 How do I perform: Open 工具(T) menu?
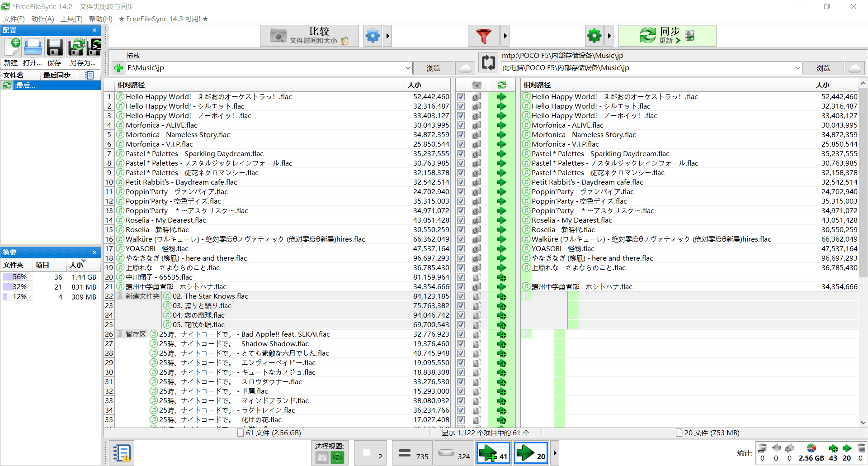(x=71, y=19)
